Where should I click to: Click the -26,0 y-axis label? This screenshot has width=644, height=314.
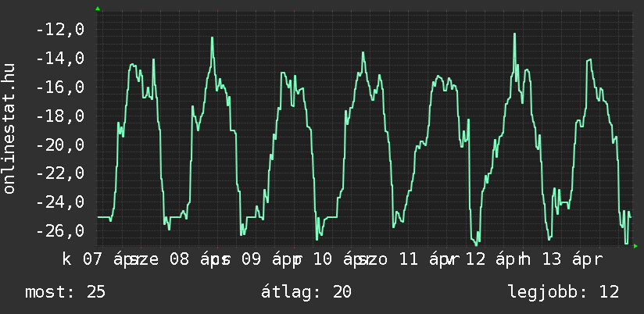click(60, 232)
